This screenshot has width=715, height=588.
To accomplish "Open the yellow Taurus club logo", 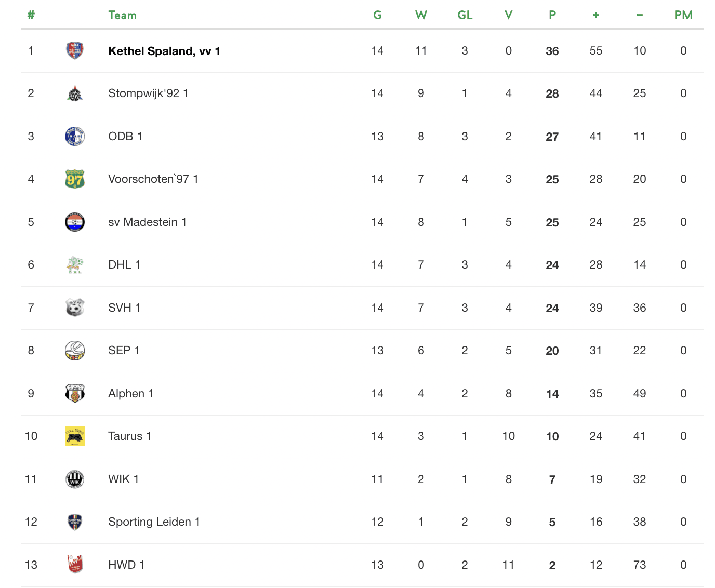I will [x=75, y=436].
